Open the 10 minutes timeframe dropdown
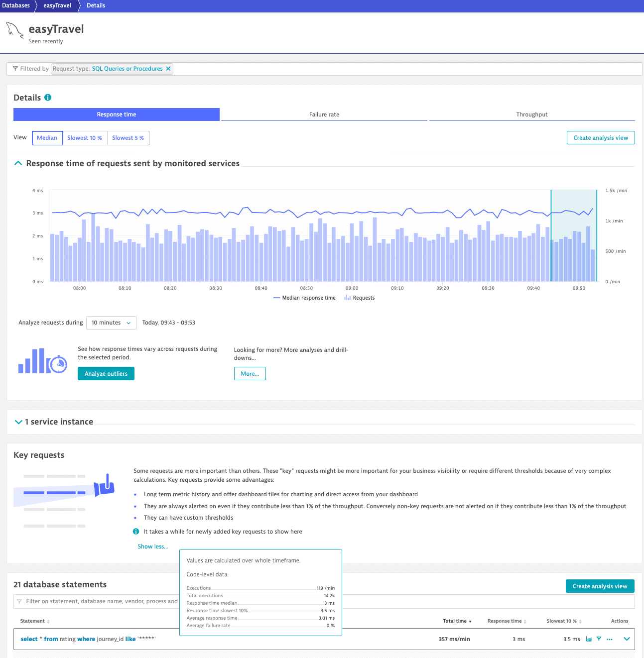The width and height of the screenshot is (644, 658). [111, 323]
